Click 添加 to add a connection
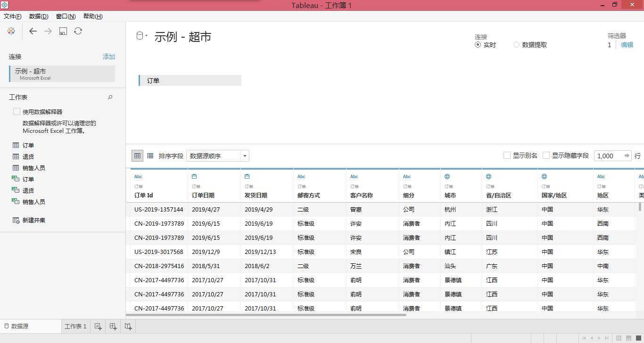The image size is (644, 343). [109, 57]
